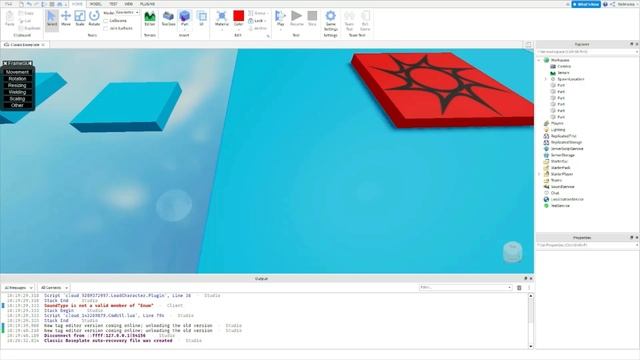Screen dimensions: 640x360
Task: Open the Toolbox panel
Action: [168, 19]
